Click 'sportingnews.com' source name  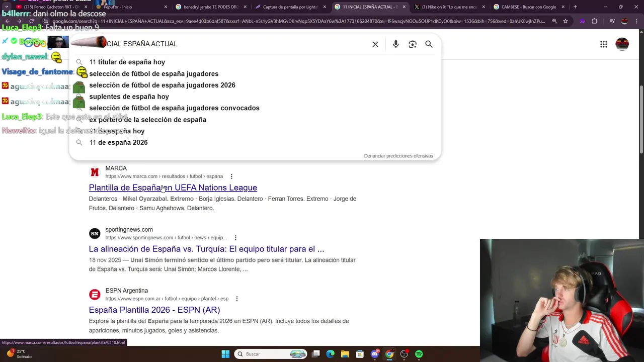click(129, 229)
